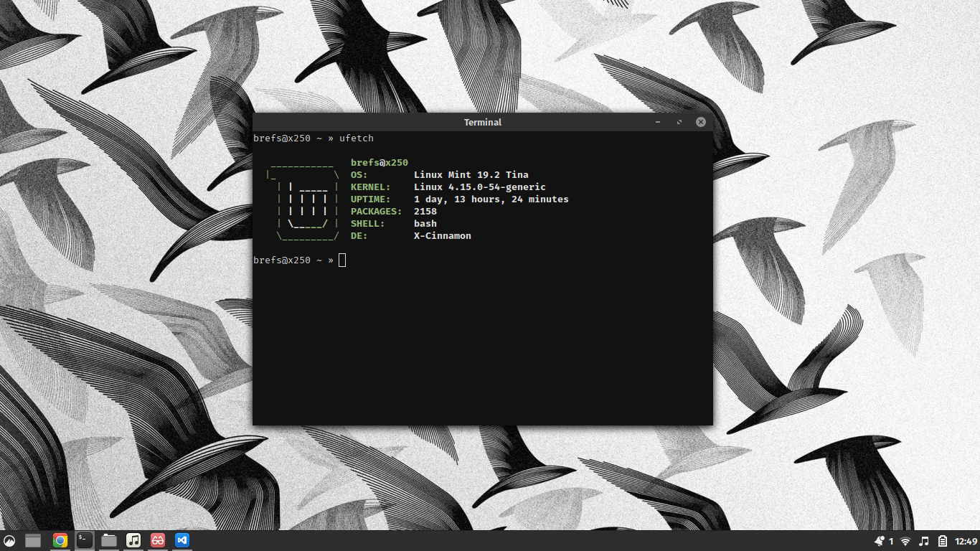The width and height of the screenshot is (980, 551).
Task: Click the 'OS:' label
Action: (x=359, y=174)
